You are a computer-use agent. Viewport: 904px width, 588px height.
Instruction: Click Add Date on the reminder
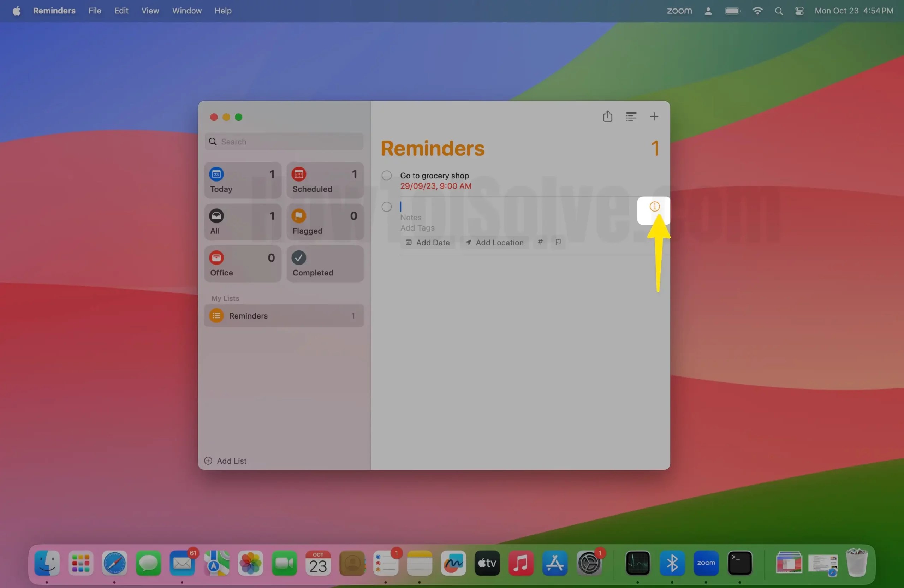coord(427,242)
